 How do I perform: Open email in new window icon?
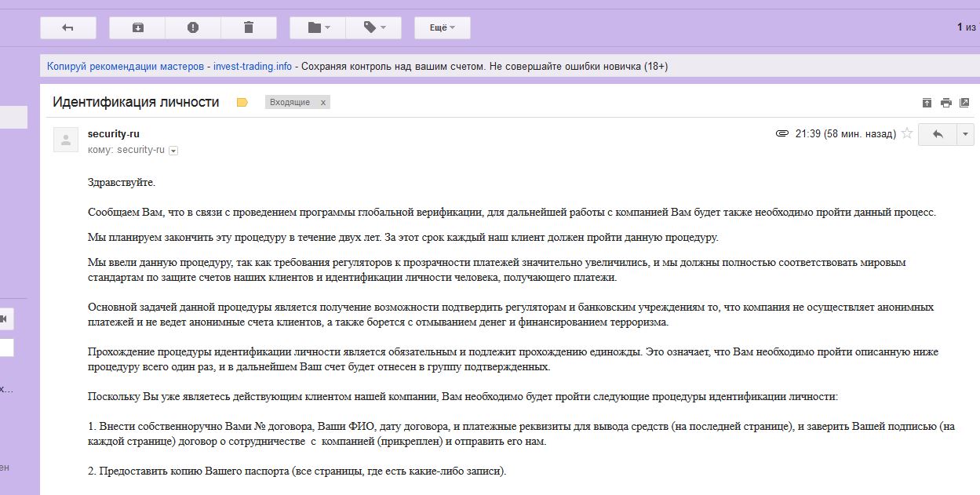click(965, 103)
